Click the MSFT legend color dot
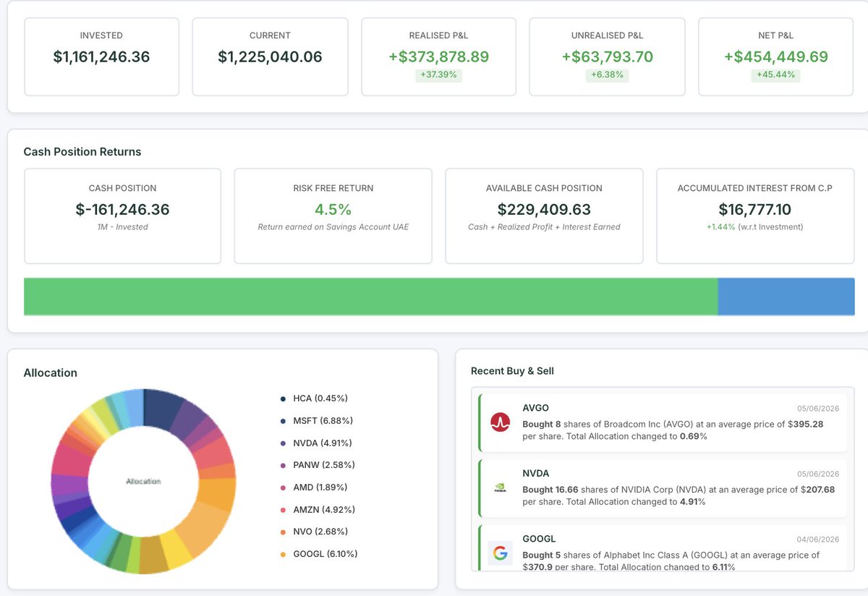Screen dimensions: 868x596 [283, 421]
